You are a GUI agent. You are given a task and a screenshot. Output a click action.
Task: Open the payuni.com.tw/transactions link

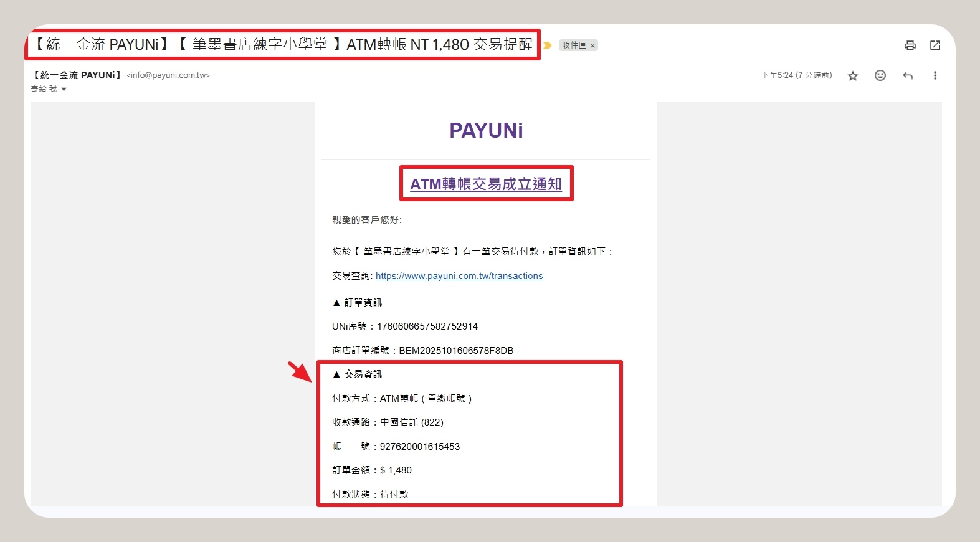point(459,276)
